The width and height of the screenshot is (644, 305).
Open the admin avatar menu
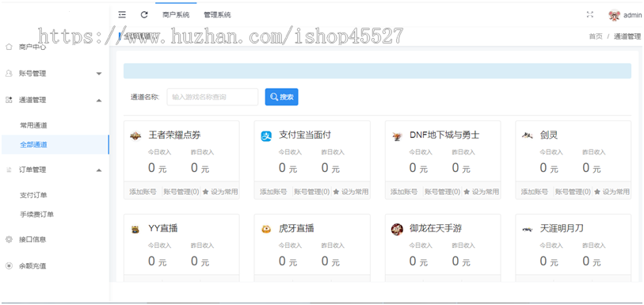(614, 15)
